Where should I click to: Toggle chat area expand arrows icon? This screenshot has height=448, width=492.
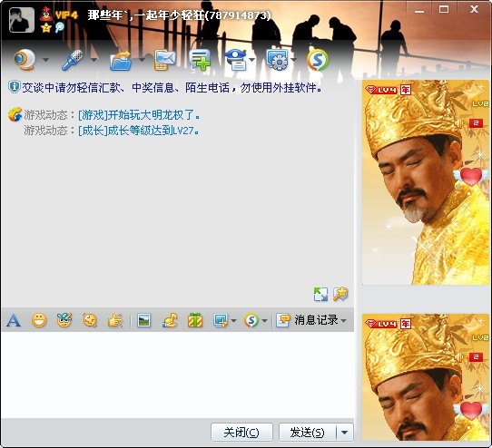320,295
